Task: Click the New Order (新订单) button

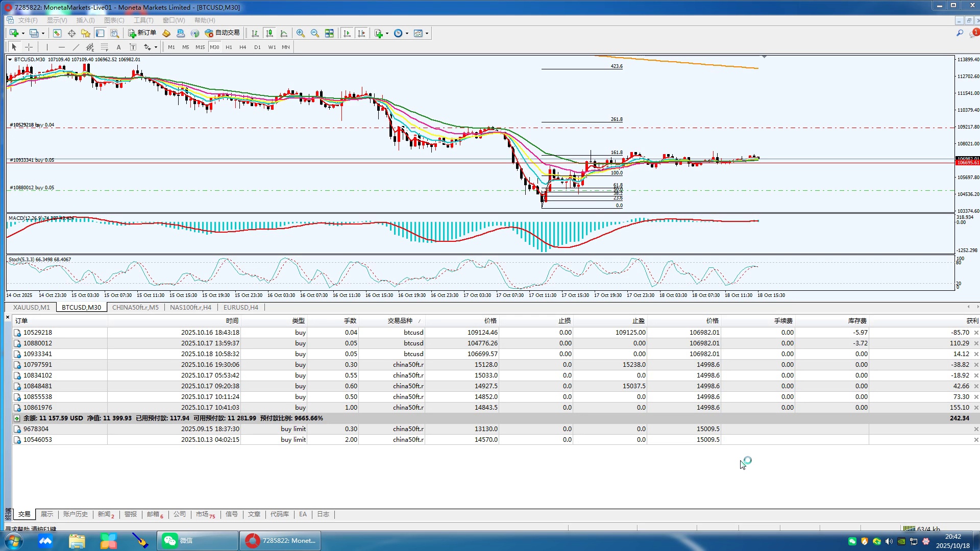Action: pos(142,33)
